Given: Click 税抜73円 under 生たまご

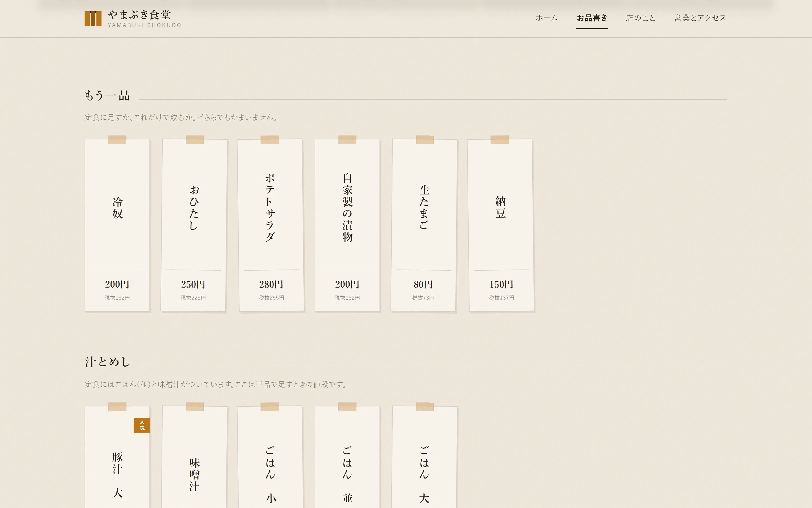Looking at the screenshot, I should coord(423,298).
